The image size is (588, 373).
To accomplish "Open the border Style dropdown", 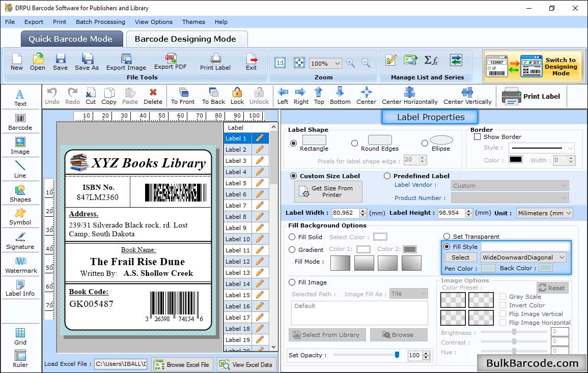I will 570,148.
